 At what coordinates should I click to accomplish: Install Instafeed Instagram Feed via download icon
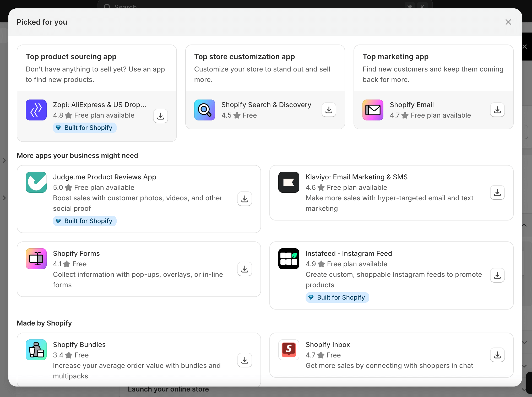[497, 275]
